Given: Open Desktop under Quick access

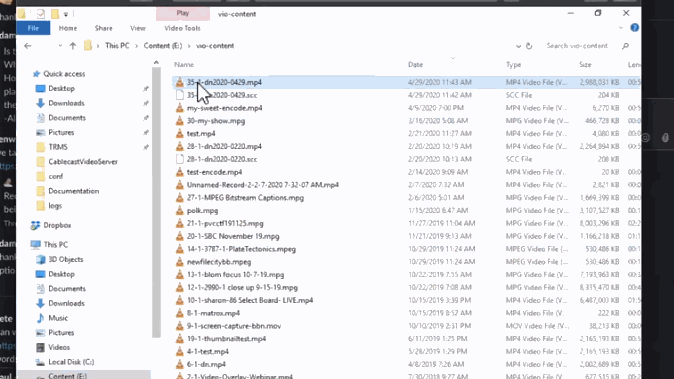Looking at the screenshot, I should (x=61, y=89).
